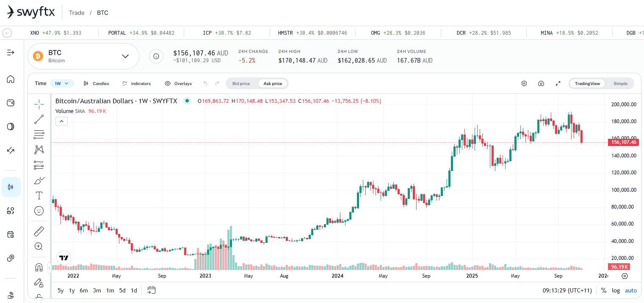Select the Text annotation tool
The width and height of the screenshot is (644, 303).
(39, 195)
